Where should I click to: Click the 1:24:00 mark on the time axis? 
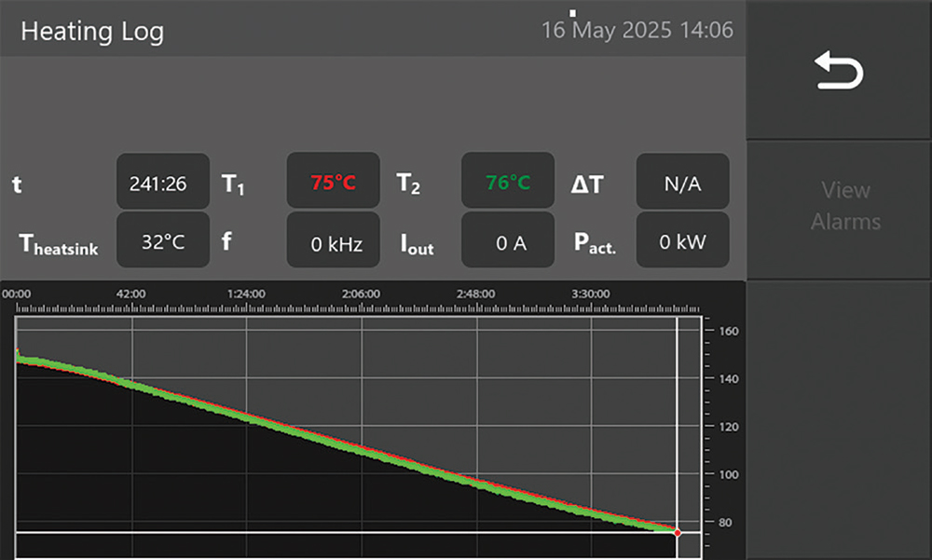pyautogui.click(x=246, y=294)
